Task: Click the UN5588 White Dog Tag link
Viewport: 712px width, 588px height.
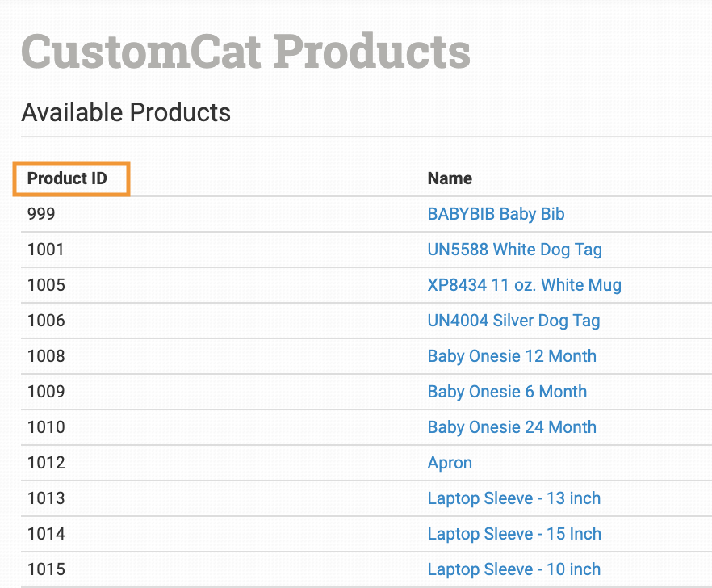Action: click(x=514, y=250)
